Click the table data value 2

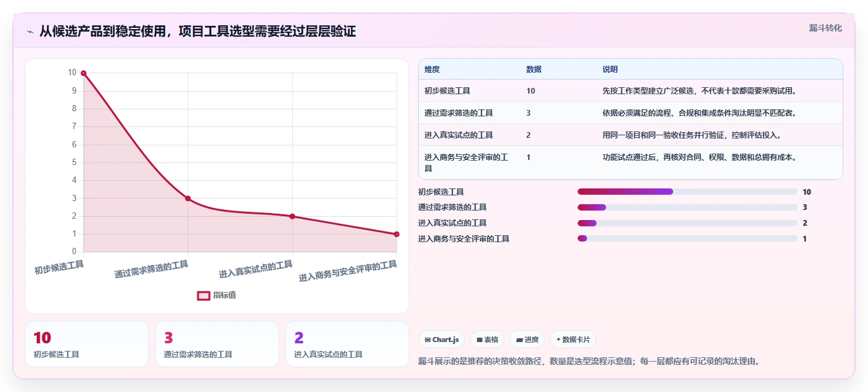[x=529, y=135]
